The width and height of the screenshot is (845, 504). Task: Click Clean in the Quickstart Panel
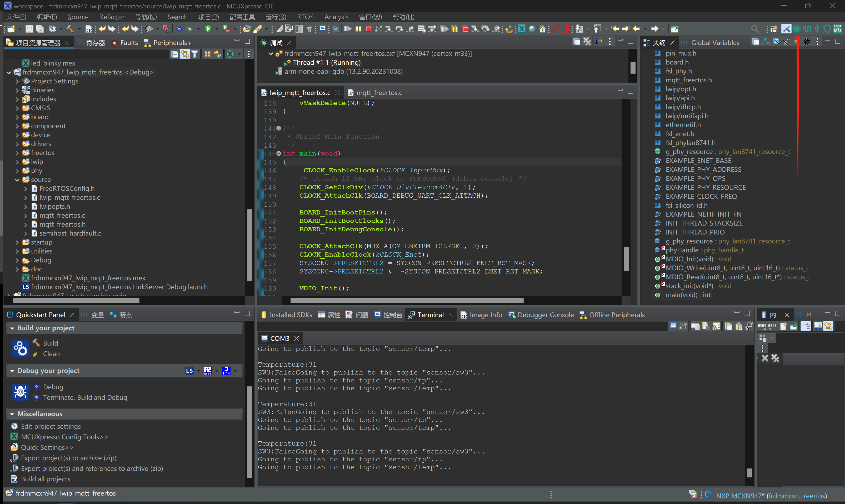coord(51,354)
